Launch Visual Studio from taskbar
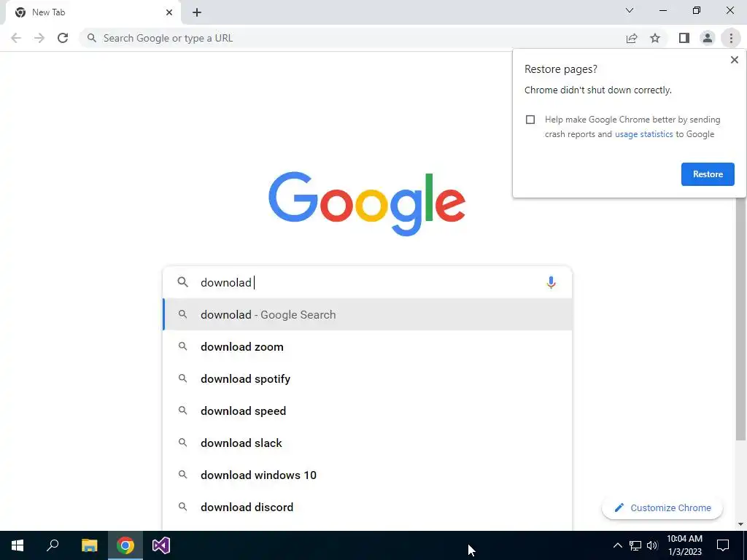Image resolution: width=747 pixels, height=560 pixels. 161,545
